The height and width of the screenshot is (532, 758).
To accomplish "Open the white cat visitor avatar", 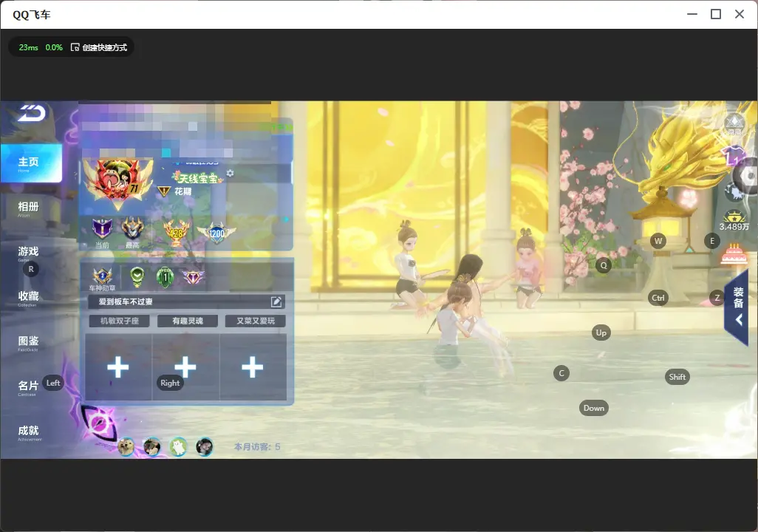I will tap(178, 446).
